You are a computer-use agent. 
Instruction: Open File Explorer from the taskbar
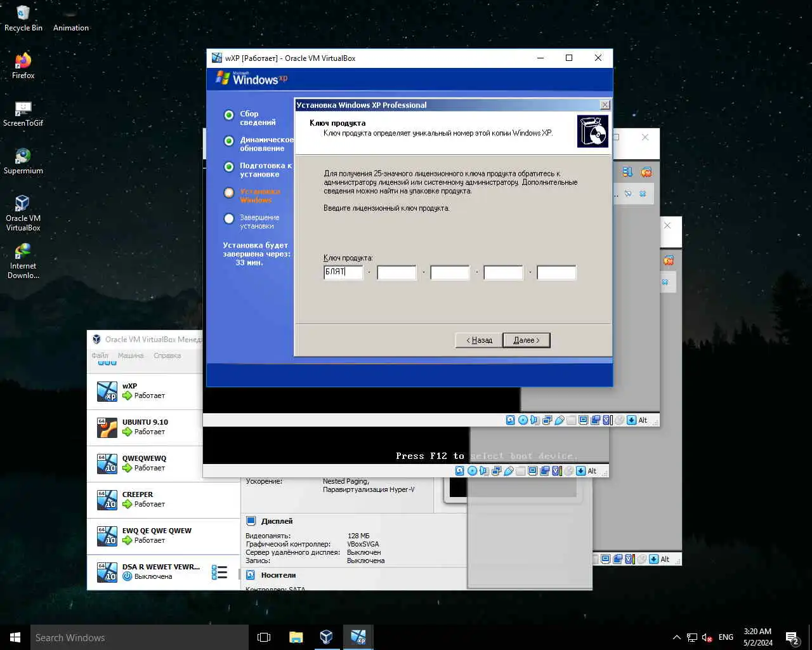point(296,637)
